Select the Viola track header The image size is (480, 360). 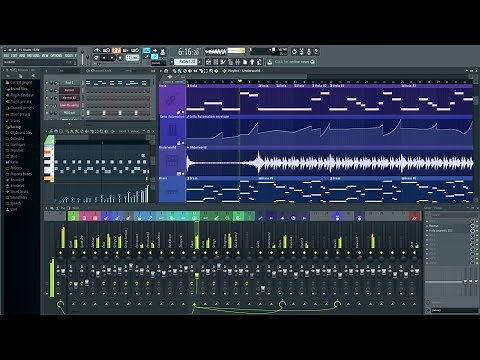tap(172, 100)
